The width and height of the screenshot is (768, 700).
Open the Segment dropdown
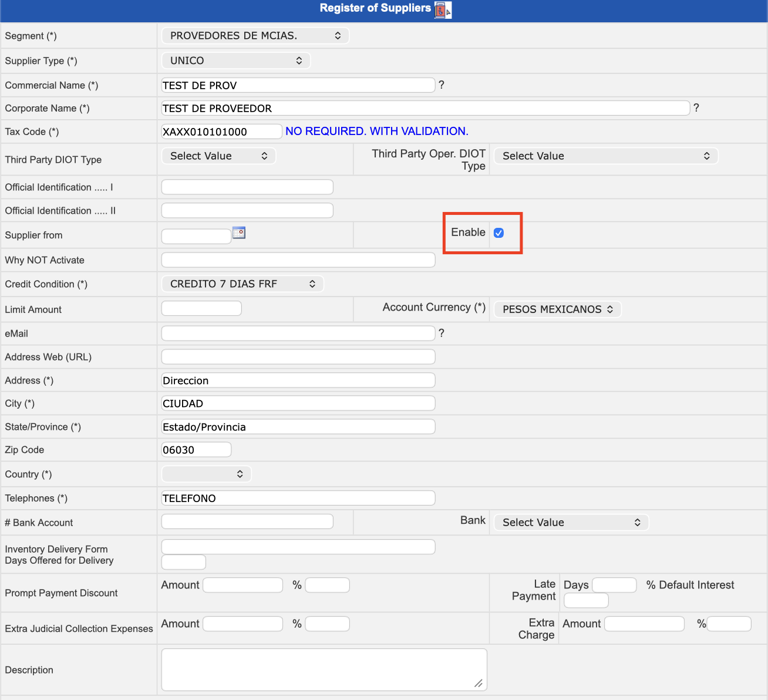pos(255,36)
